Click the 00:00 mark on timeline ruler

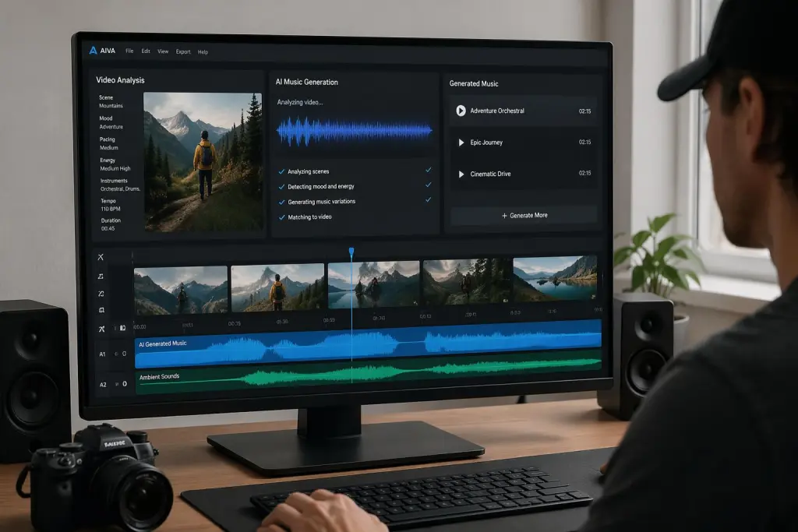coord(139,326)
